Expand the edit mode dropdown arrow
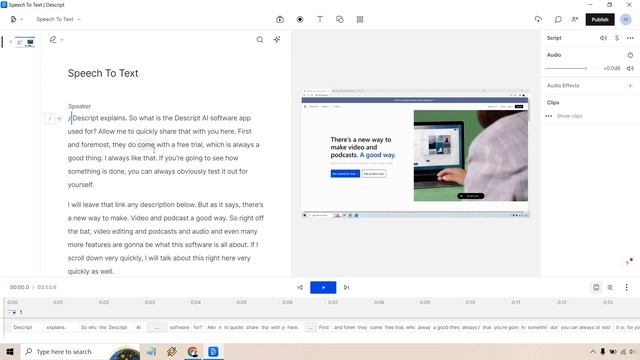The height and width of the screenshot is (360, 640). (x=62, y=40)
